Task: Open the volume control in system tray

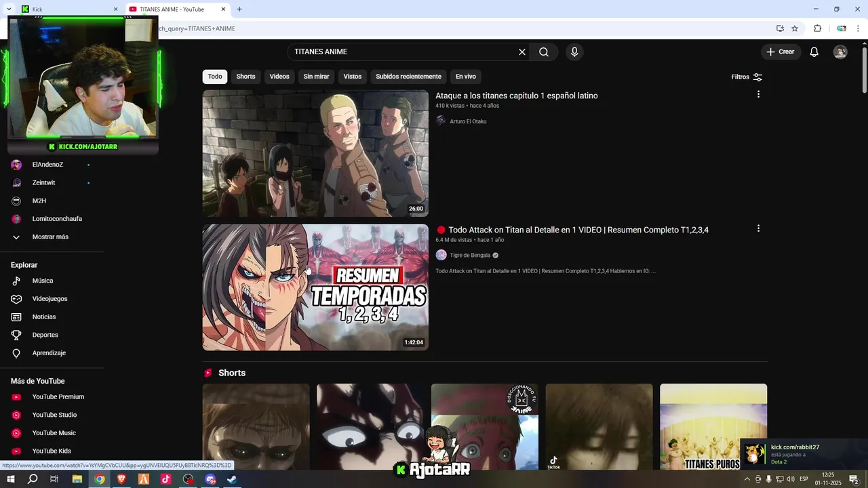Action: 791,479
